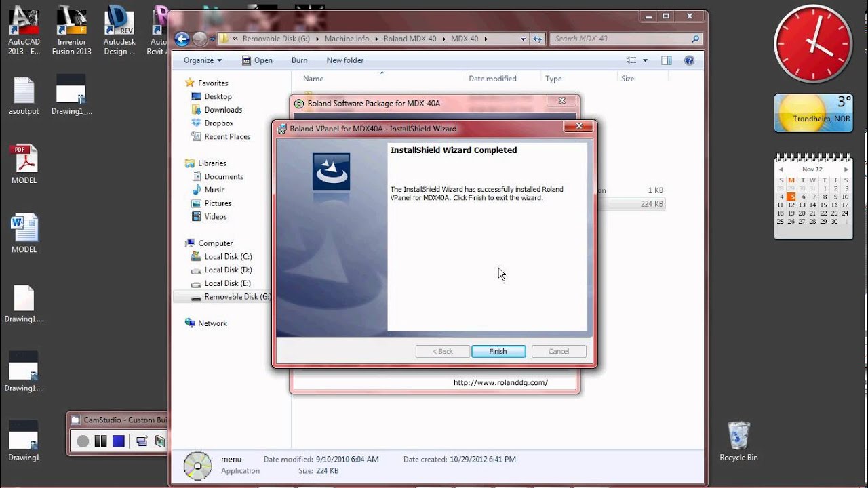Select Removable Disk (G:) in the address bar
This screenshot has height=488, width=868.
coord(276,39)
